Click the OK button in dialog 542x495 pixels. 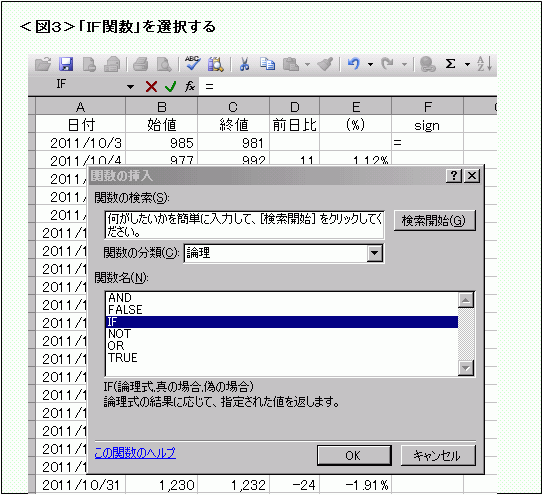point(354,456)
